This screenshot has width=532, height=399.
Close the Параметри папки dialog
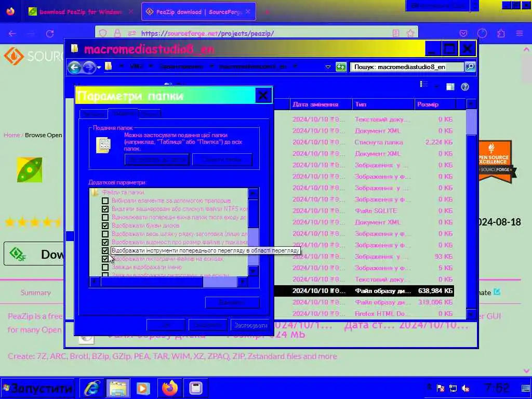click(x=263, y=96)
